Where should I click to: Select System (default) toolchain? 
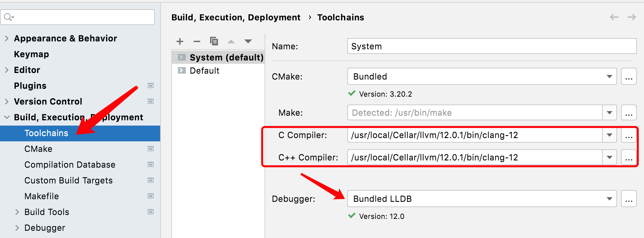[x=218, y=57]
